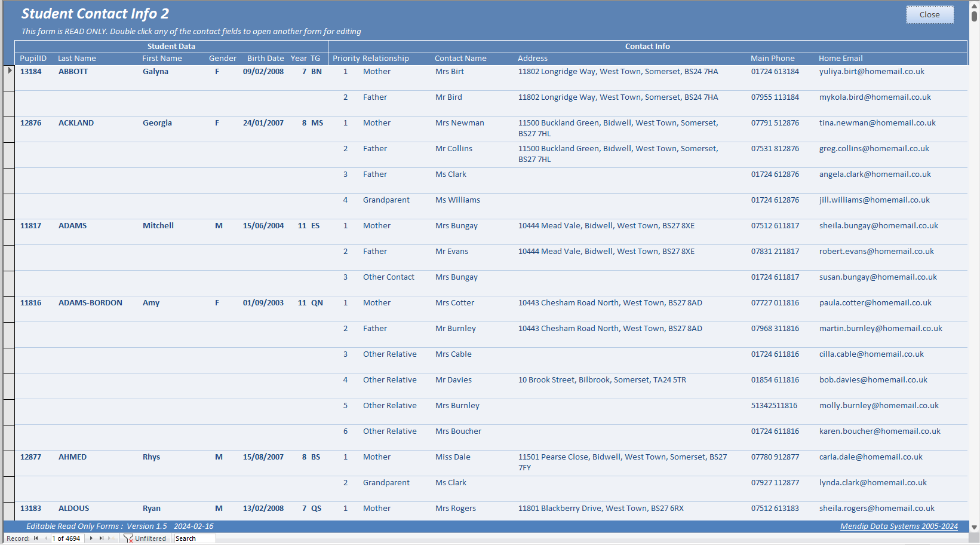Select pupil ID 13184

pyautogui.click(x=31, y=72)
